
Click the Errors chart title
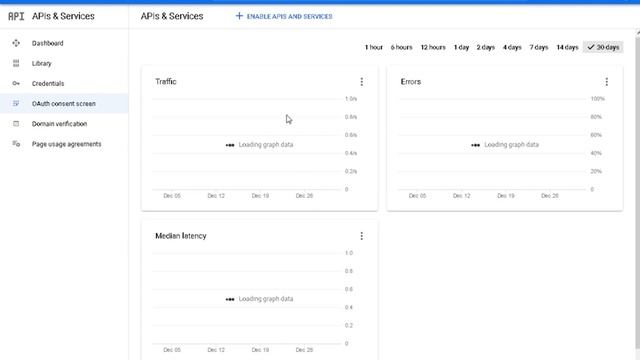pyautogui.click(x=411, y=82)
